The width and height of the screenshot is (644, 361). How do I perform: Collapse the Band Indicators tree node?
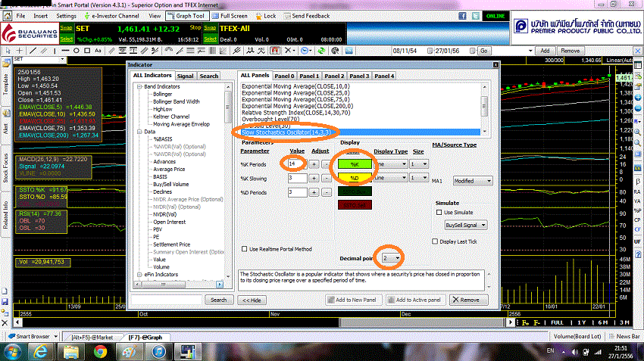click(x=139, y=86)
